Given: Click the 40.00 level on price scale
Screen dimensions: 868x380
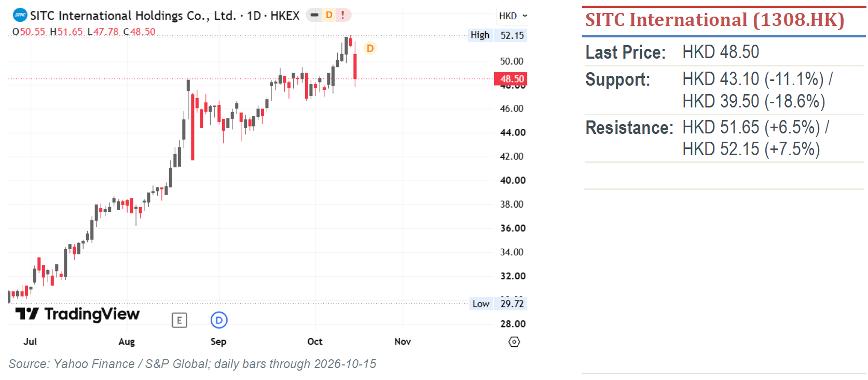Looking at the screenshot, I should click(513, 181).
